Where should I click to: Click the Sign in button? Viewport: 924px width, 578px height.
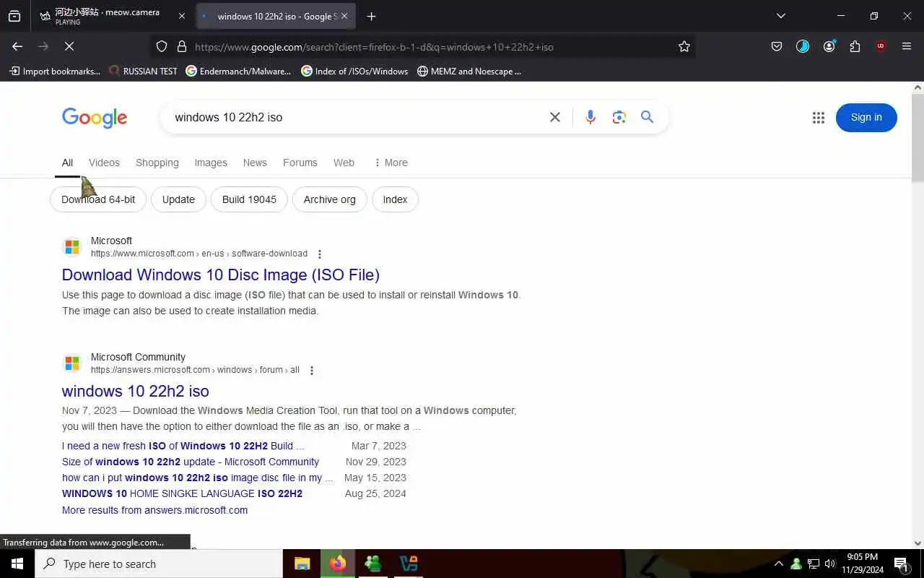[866, 118]
